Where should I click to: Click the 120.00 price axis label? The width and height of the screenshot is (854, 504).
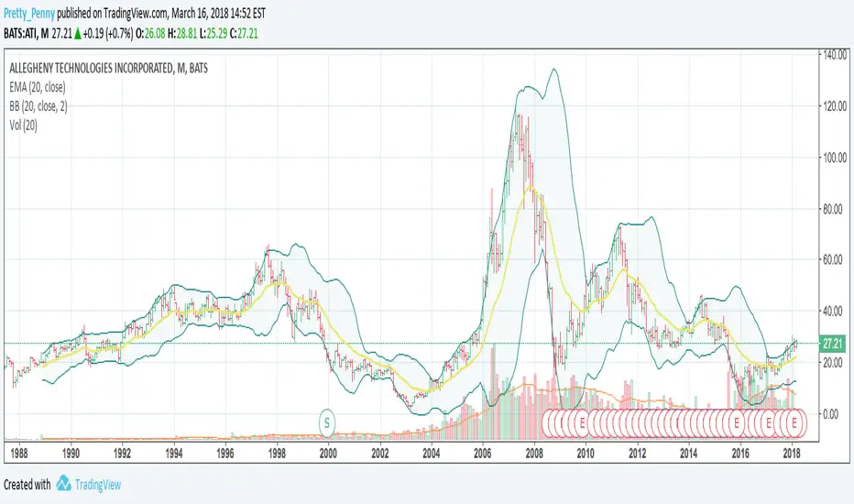[x=835, y=105]
